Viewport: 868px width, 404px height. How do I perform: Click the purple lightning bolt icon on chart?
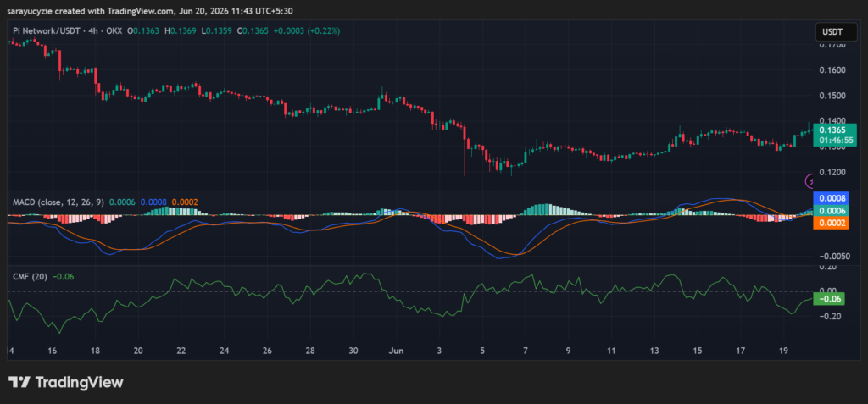[x=810, y=180]
